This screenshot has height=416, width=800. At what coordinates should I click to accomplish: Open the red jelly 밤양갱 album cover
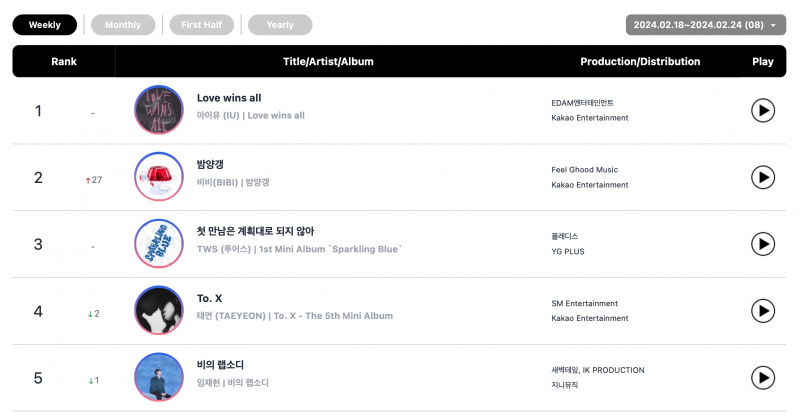point(159,177)
